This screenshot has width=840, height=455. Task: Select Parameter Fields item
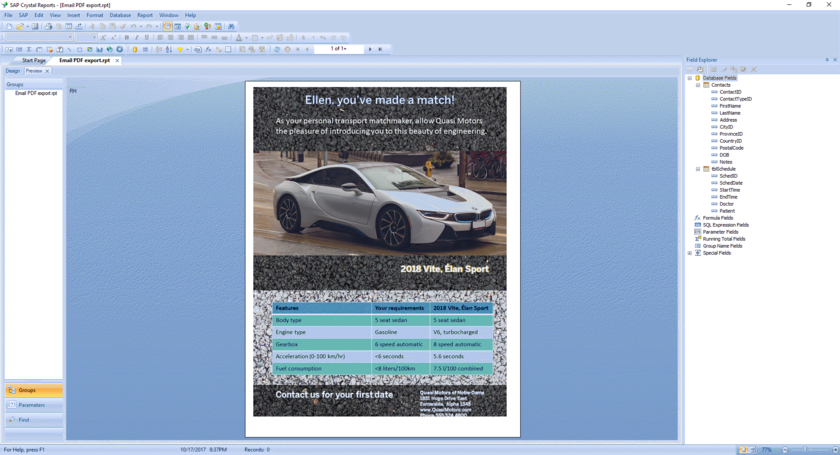(x=721, y=232)
